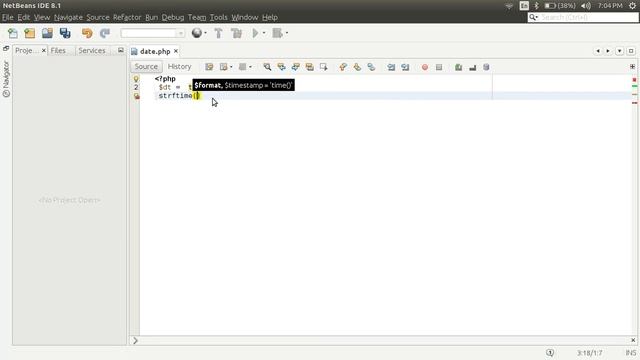Viewport: 640px width, 360px height.
Task: Click the Last Edit icon in editor toolbar
Action: (209, 67)
